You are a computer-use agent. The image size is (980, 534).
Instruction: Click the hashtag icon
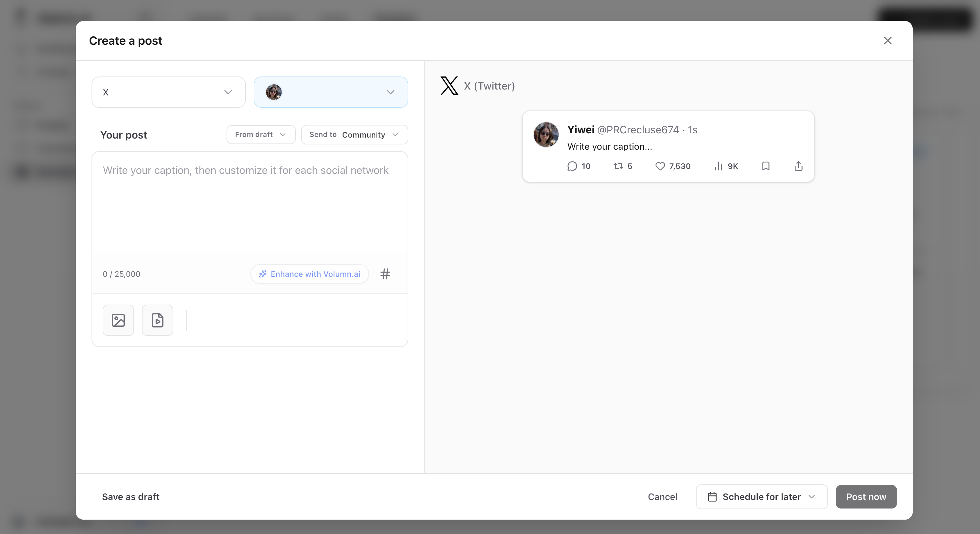tap(385, 274)
